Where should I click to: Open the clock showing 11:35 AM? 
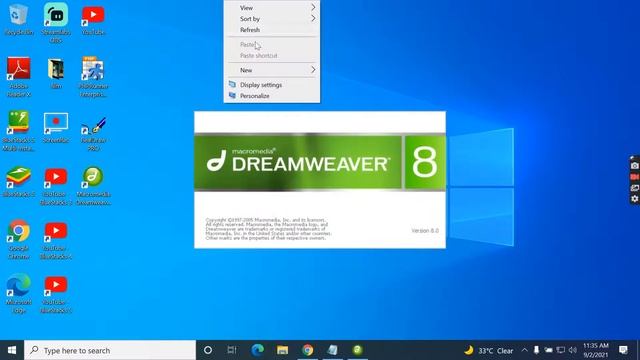pos(596,350)
